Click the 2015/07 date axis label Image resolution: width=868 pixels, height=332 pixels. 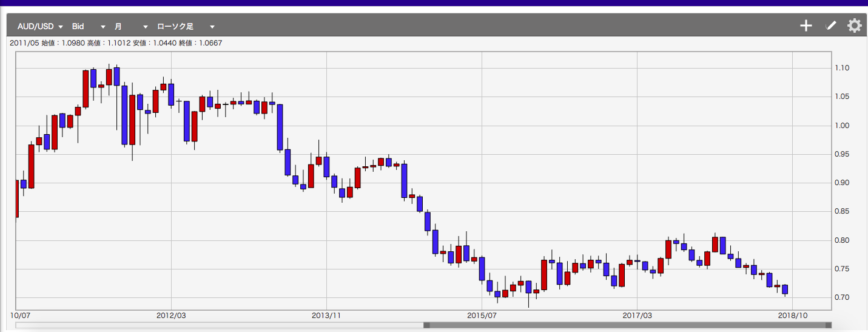click(482, 316)
